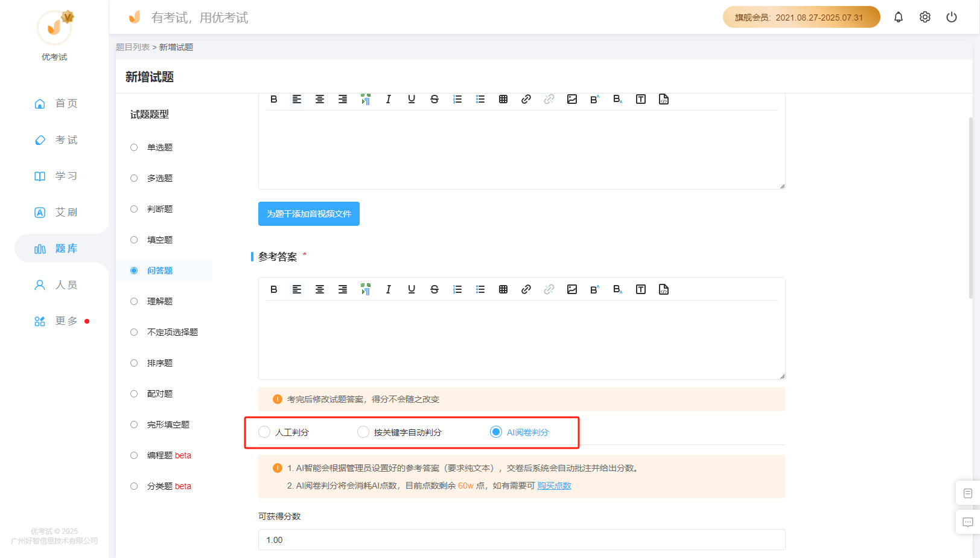Toggle italic in question stem editor

coord(389,99)
